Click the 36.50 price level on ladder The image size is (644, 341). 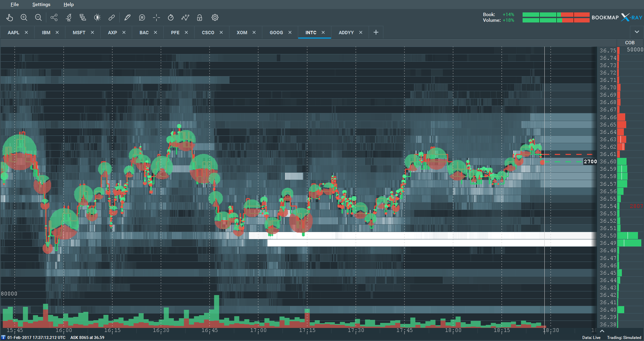[x=608, y=236]
